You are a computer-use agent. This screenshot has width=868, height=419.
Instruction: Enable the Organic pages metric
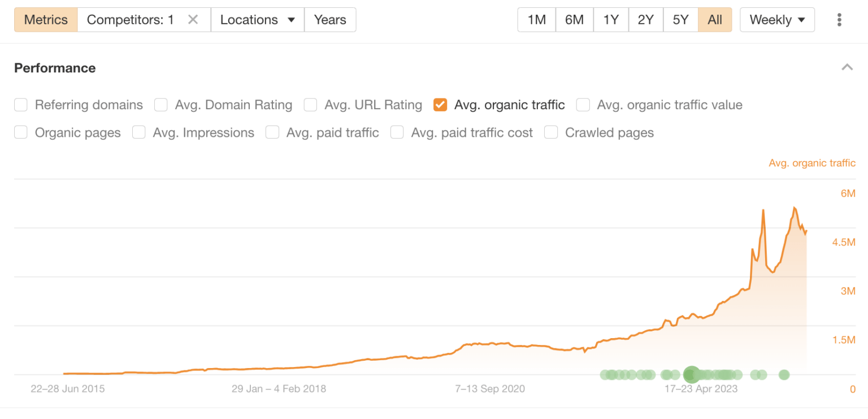(x=20, y=132)
